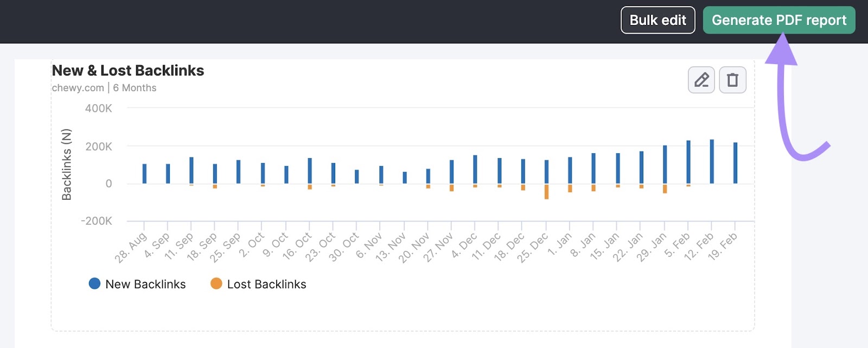Click the 6 Months period label
868x348 pixels.
[x=135, y=88]
